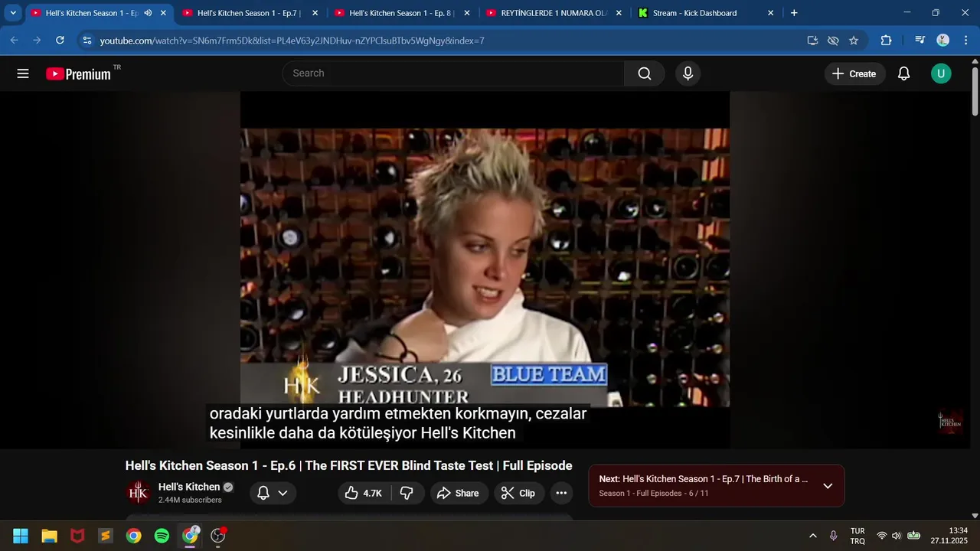Image resolution: width=980 pixels, height=551 pixels.
Task: Click the crossed-eye tracking protection icon
Action: (x=833, y=41)
